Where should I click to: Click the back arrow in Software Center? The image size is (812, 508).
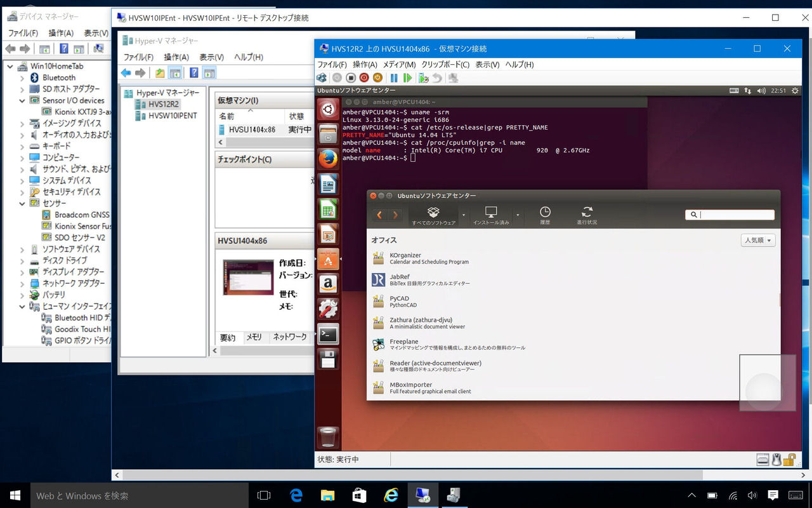[379, 215]
